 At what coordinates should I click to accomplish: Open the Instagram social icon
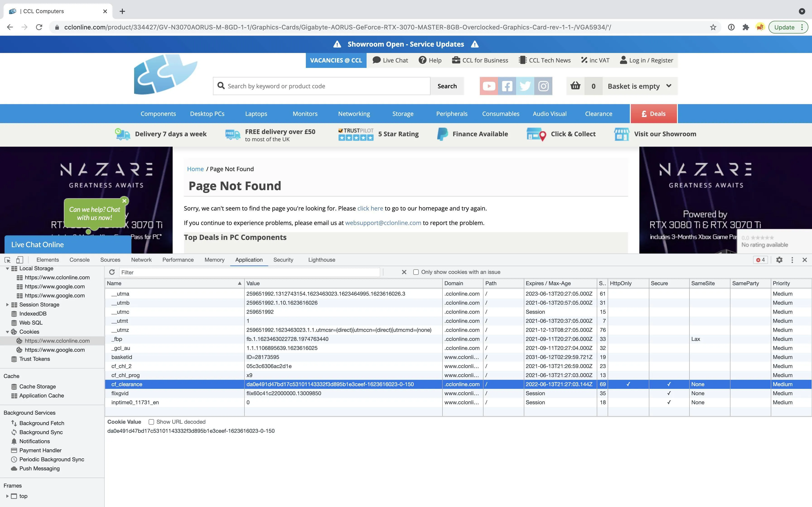[x=543, y=86]
